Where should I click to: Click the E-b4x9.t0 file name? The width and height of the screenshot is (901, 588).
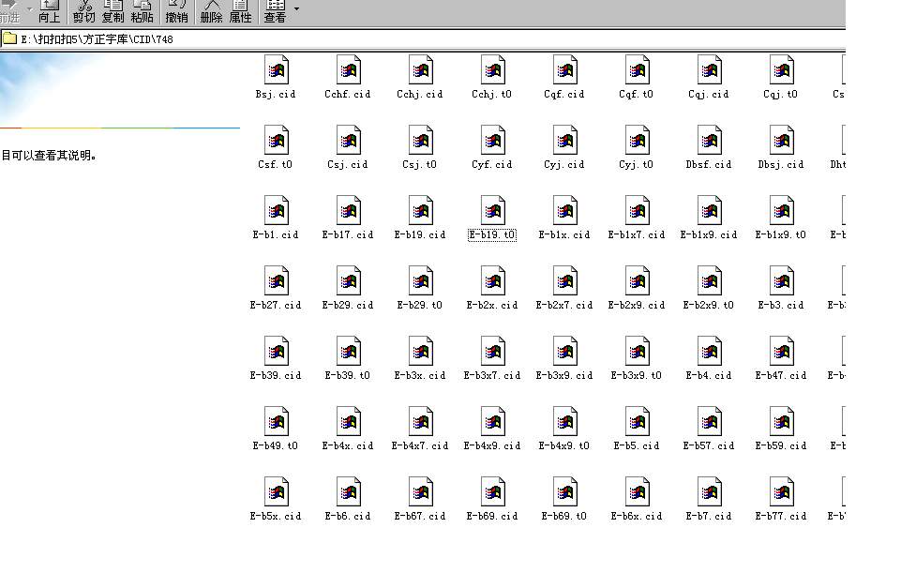564,446
